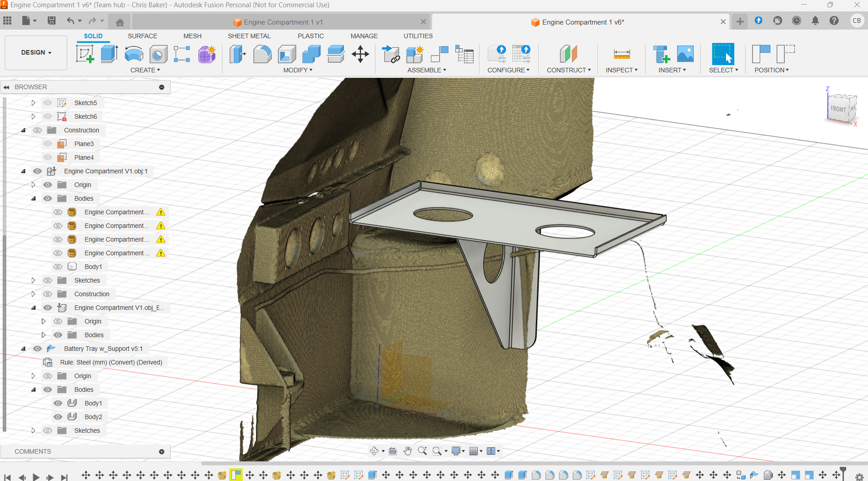This screenshot has height=481, width=868.
Task: Open the MODIFY dropdown menu
Action: point(298,70)
